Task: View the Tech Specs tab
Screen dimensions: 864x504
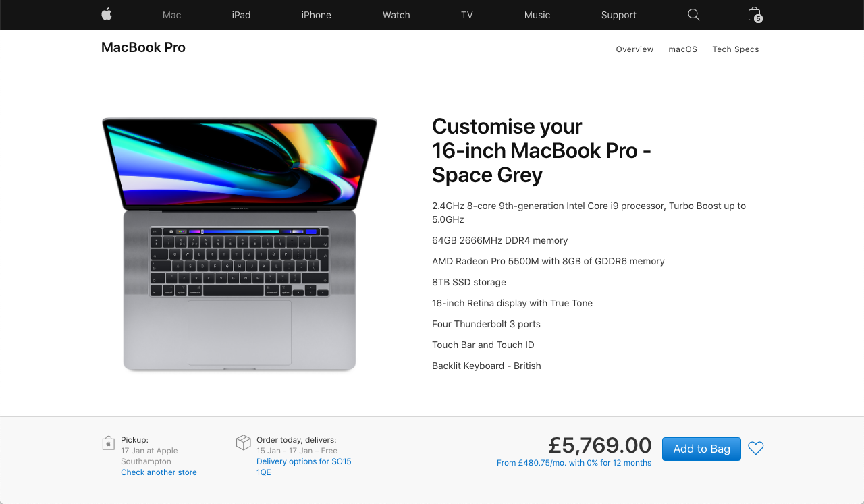Action: click(736, 49)
